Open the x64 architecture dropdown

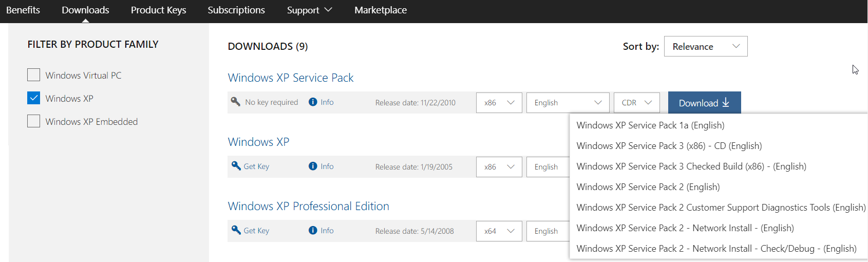(499, 231)
